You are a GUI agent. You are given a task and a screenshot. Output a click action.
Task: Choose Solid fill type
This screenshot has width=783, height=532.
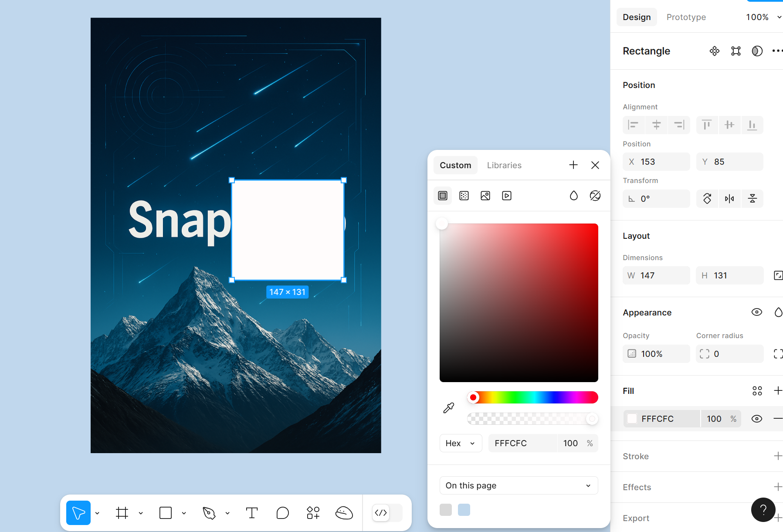(x=443, y=196)
